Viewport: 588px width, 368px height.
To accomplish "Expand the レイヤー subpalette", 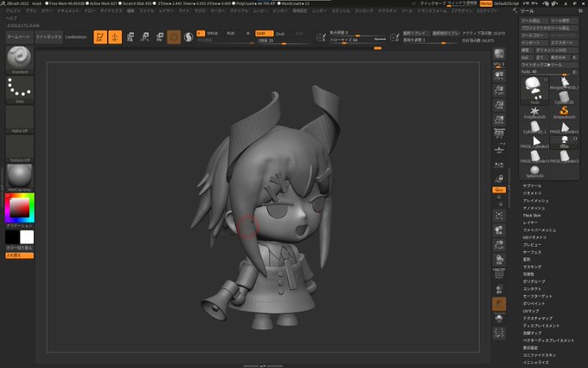I will (x=530, y=223).
